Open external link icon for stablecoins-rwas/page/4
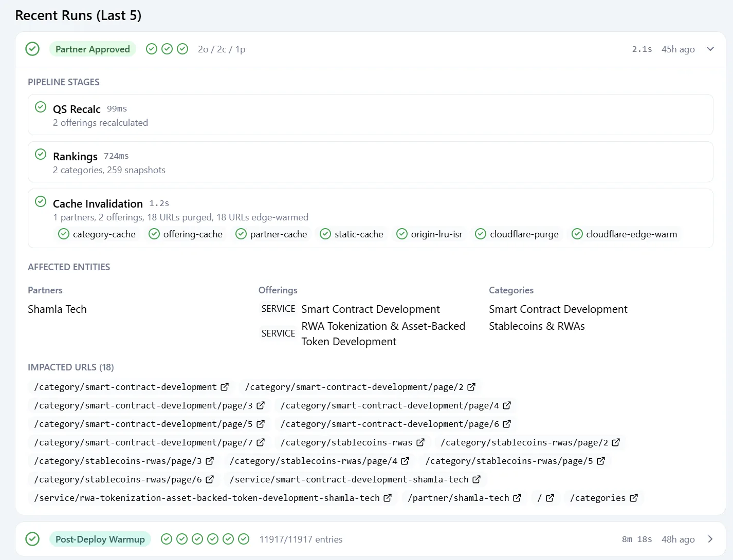The width and height of the screenshot is (733, 560). click(405, 460)
